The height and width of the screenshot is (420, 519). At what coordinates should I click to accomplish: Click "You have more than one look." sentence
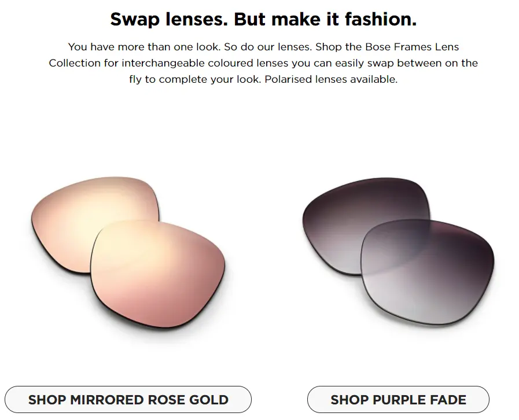(x=143, y=46)
